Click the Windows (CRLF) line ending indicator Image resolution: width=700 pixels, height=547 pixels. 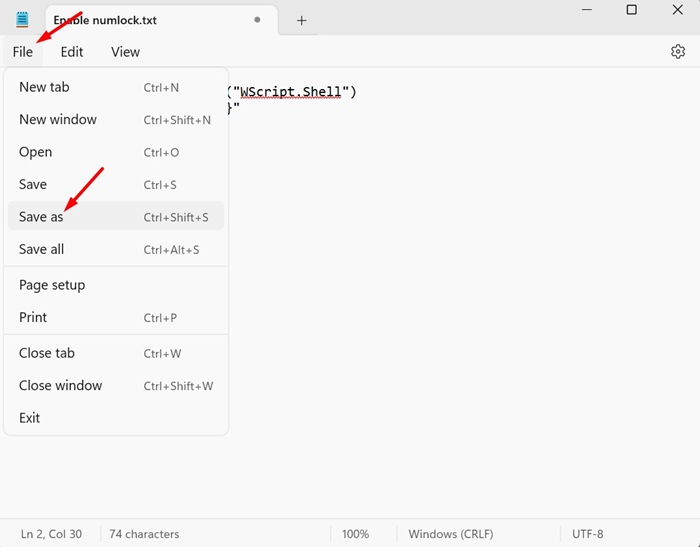click(451, 534)
